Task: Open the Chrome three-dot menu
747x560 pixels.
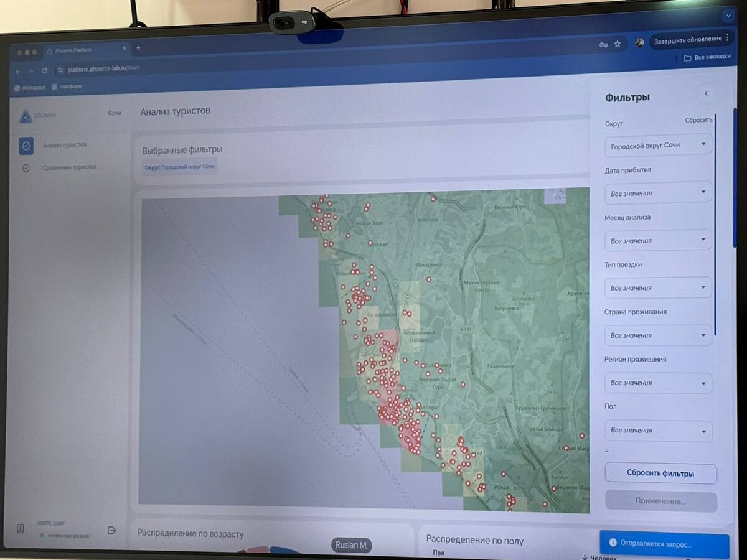Action: click(727, 38)
